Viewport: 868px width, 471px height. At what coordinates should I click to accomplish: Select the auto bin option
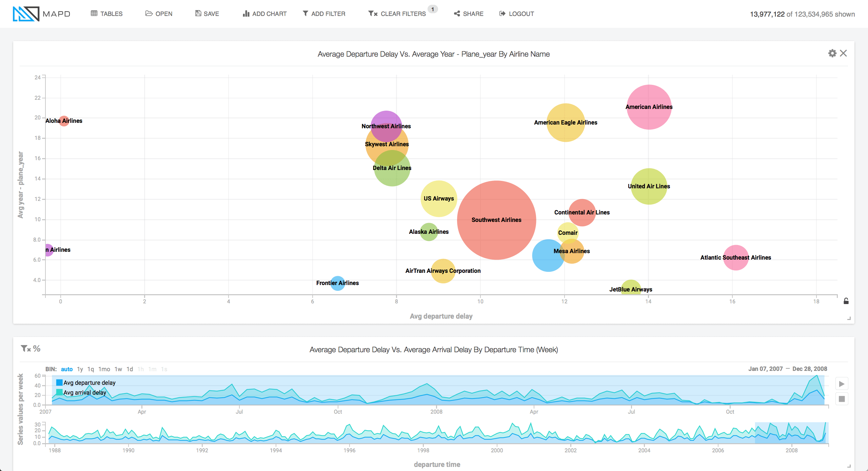click(67, 369)
